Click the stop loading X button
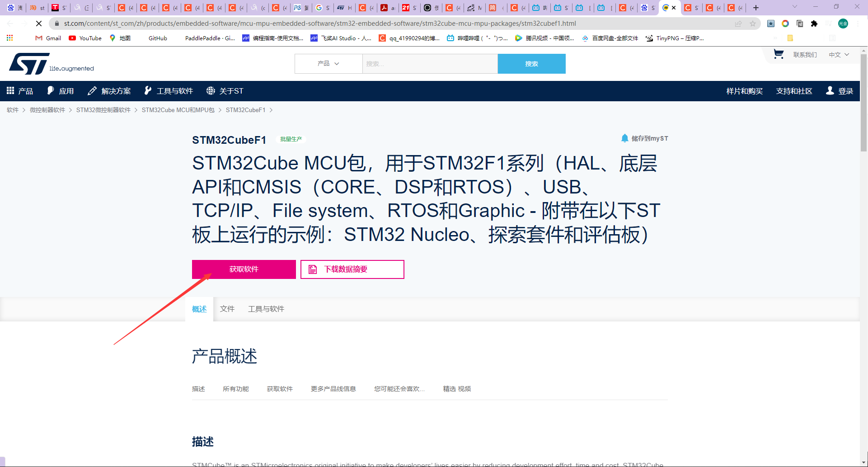The width and height of the screenshot is (868, 467). (39, 24)
